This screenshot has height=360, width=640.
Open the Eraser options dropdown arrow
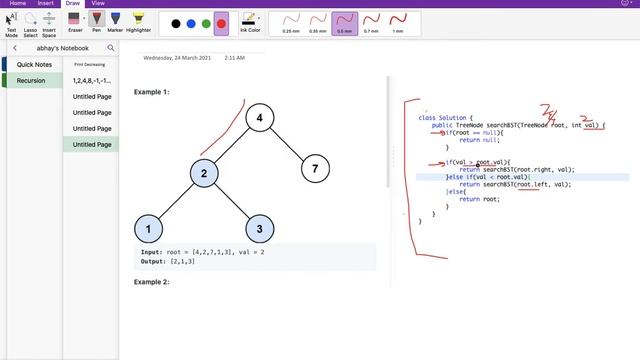84,18
